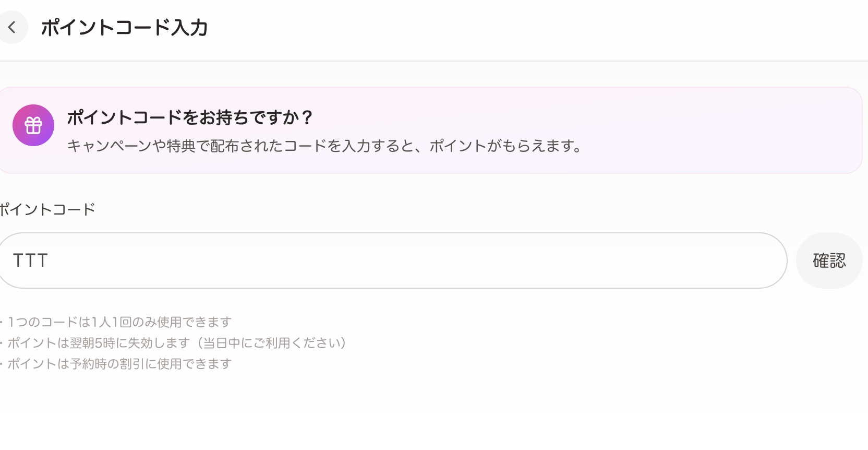Click the note about points expiring at 5時
The width and height of the screenshot is (868, 450).
click(x=99, y=343)
